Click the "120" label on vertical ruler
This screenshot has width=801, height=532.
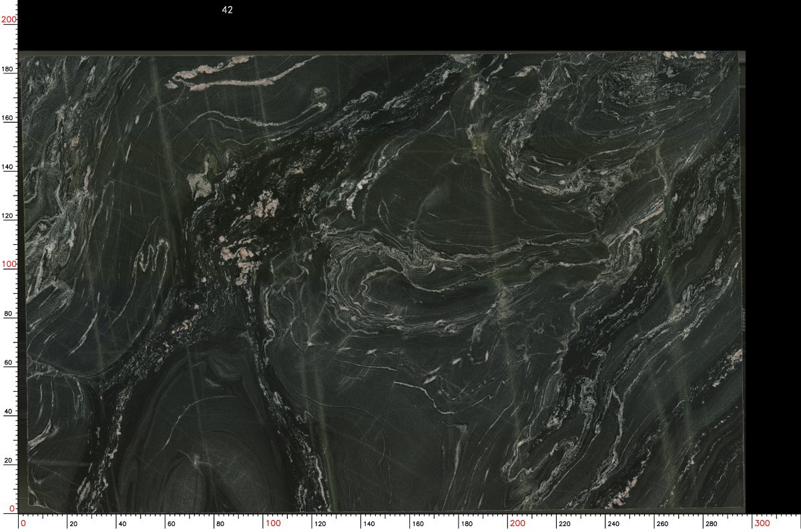pyautogui.click(x=9, y=216)
